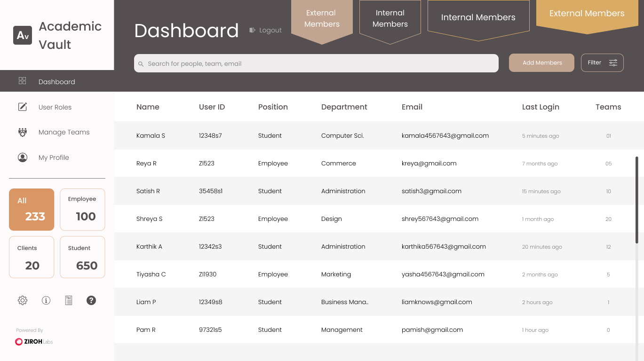644x361 pixels.
Task: Select the Shreya S row name
Action: 149,219
